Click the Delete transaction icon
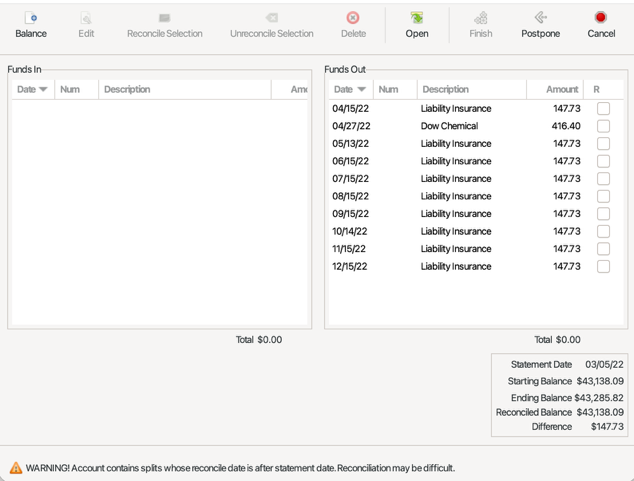The height and width of the screenshot is (481, 634). 353,18
